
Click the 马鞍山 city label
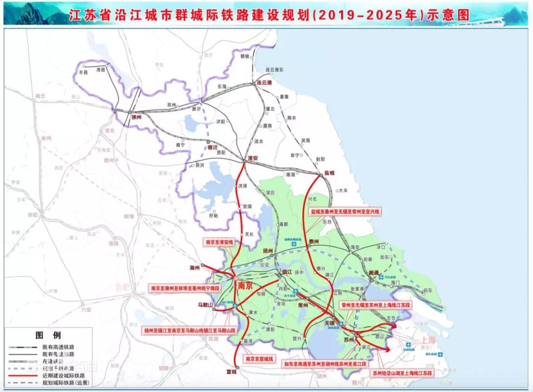click(x=205, y=305)
